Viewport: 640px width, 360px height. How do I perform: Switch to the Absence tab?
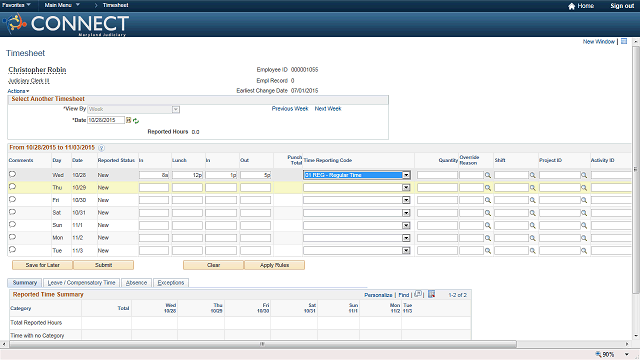click(136, 282)
